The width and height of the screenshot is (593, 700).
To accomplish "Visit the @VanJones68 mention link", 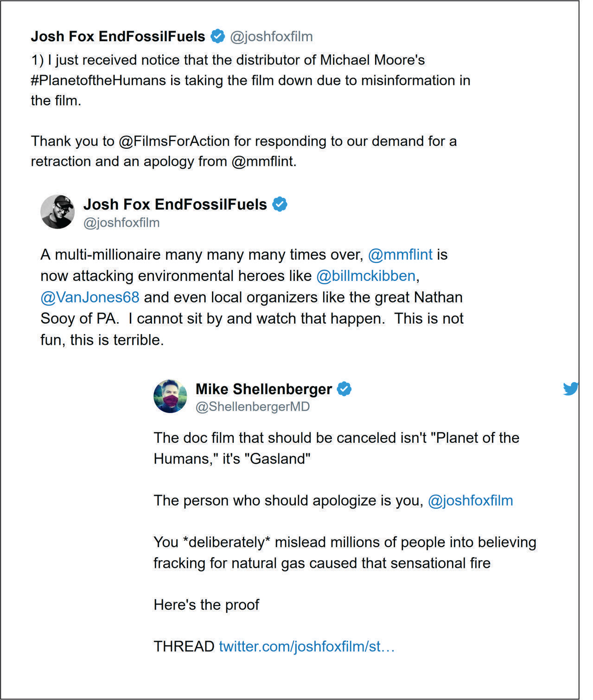I will 90,297.
